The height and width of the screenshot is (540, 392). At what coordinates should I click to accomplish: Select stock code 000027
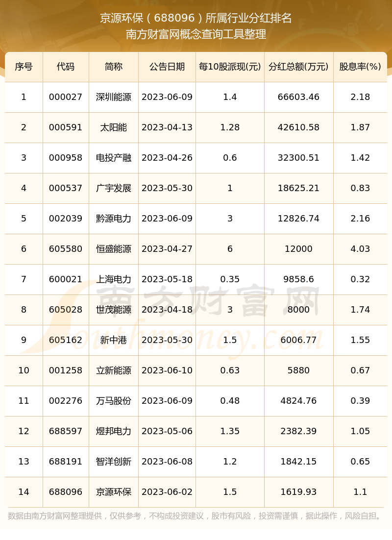[66, 97]
